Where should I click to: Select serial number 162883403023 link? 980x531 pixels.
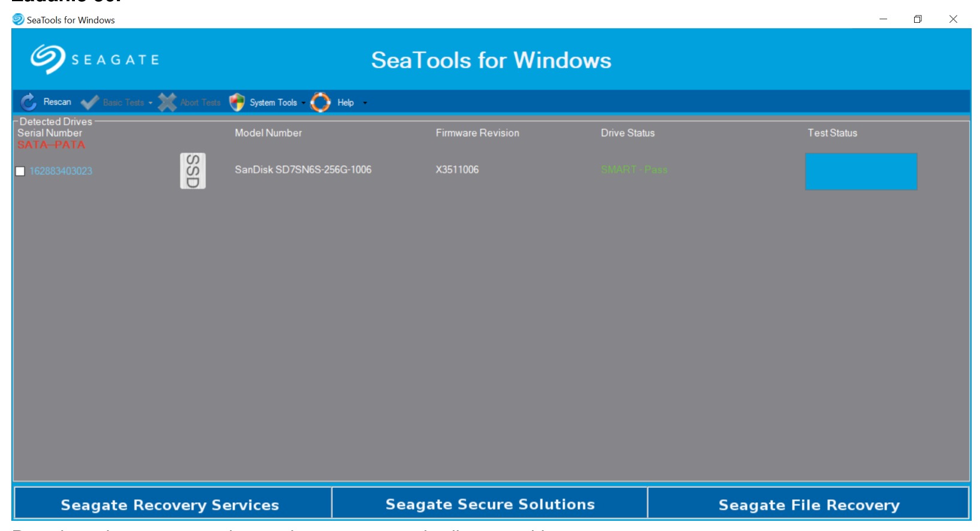point(61,171)
